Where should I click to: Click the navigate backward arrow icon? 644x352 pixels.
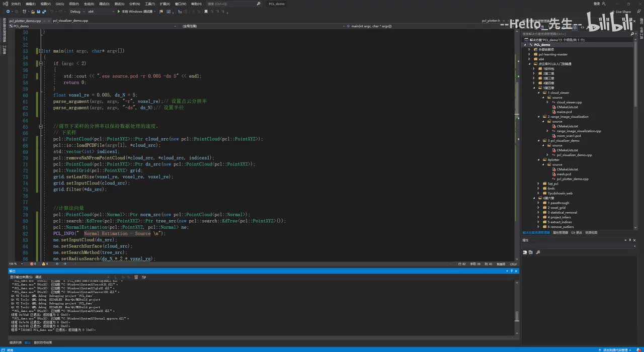pos(9,11)
